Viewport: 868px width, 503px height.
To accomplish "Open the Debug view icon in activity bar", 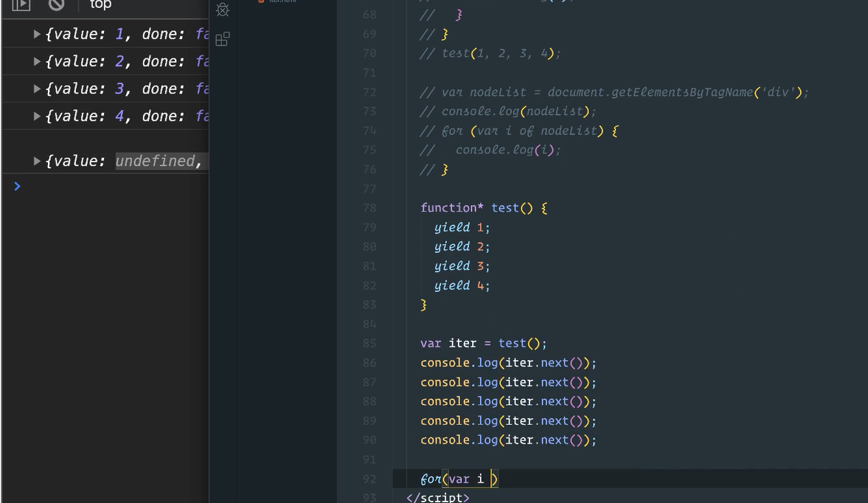I will (223, 9).
